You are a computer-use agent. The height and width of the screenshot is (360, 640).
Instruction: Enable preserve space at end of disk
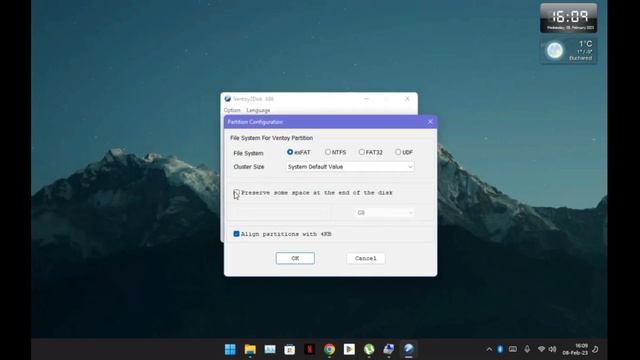pos(236,193)
